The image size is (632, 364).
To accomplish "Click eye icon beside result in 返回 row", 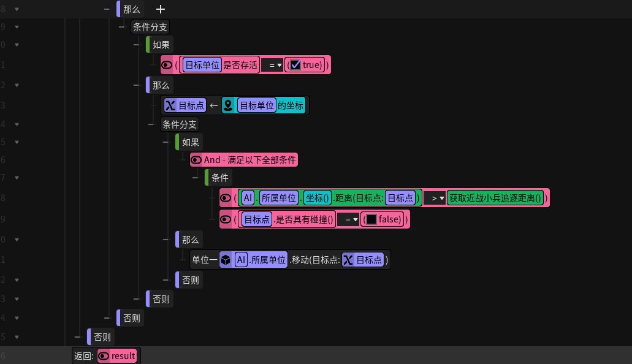I will coord(104,356).
